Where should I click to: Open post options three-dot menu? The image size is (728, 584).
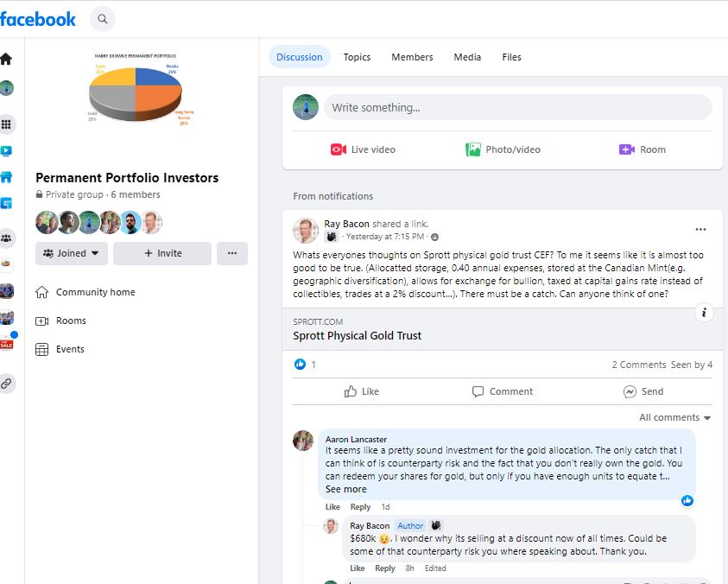point(700,229)
